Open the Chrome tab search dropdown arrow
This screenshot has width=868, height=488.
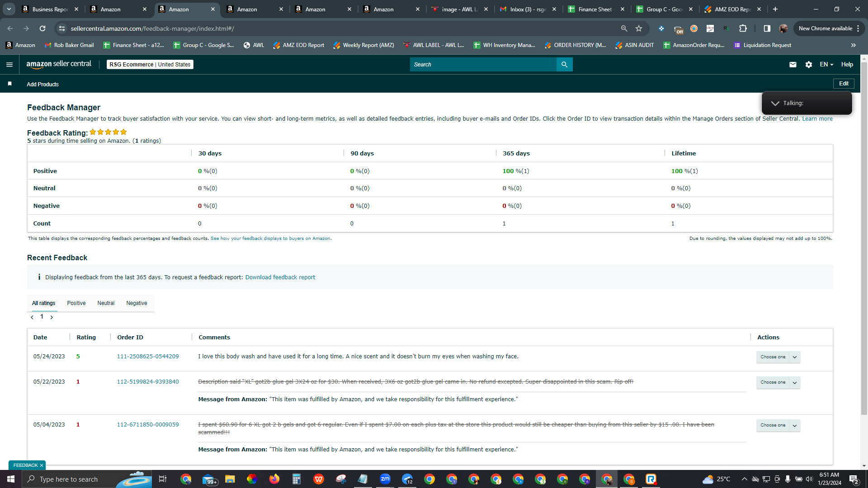click(x=9, y=9)
